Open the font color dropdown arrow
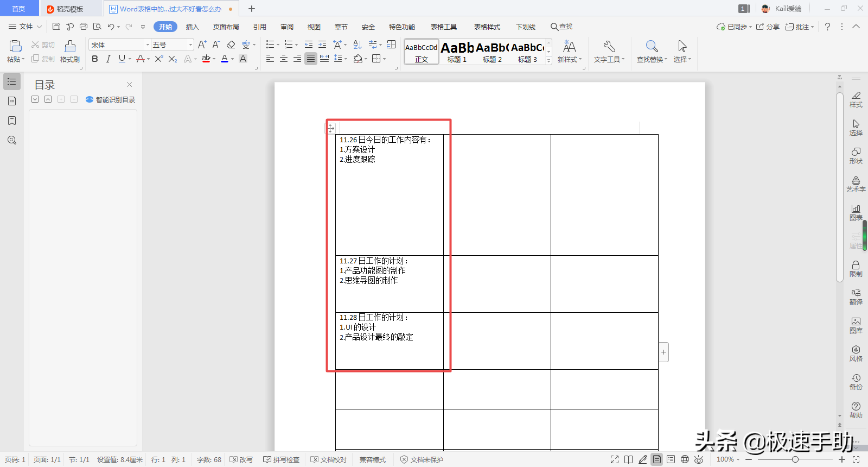 [x=232, y=59]
